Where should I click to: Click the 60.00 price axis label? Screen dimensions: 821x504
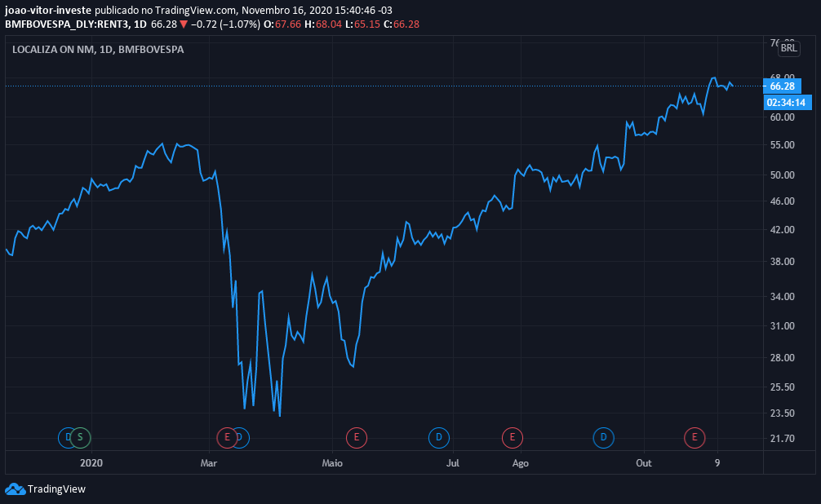(x=783, y=117)
